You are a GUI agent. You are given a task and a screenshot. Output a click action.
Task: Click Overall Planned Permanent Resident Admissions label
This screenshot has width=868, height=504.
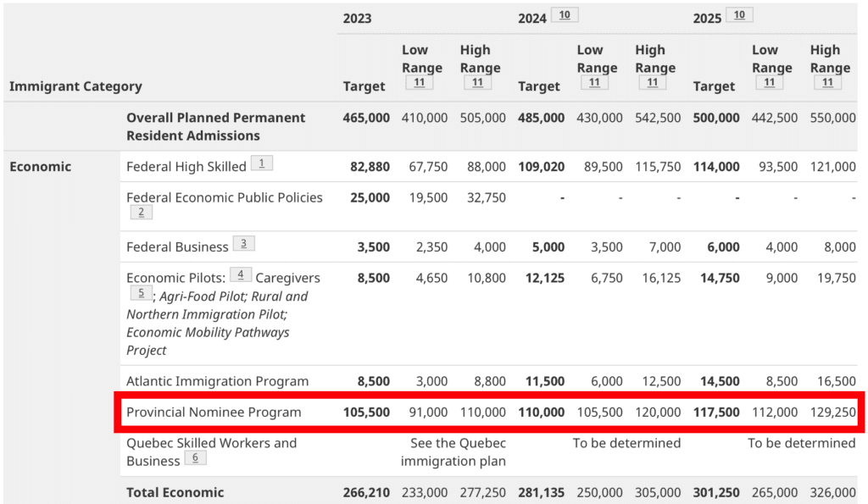216,126
